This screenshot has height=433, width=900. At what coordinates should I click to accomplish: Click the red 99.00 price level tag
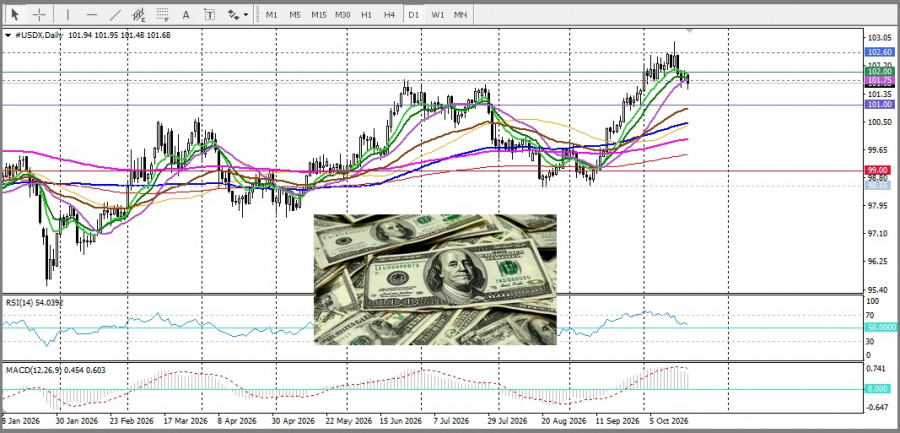(879, 171)
